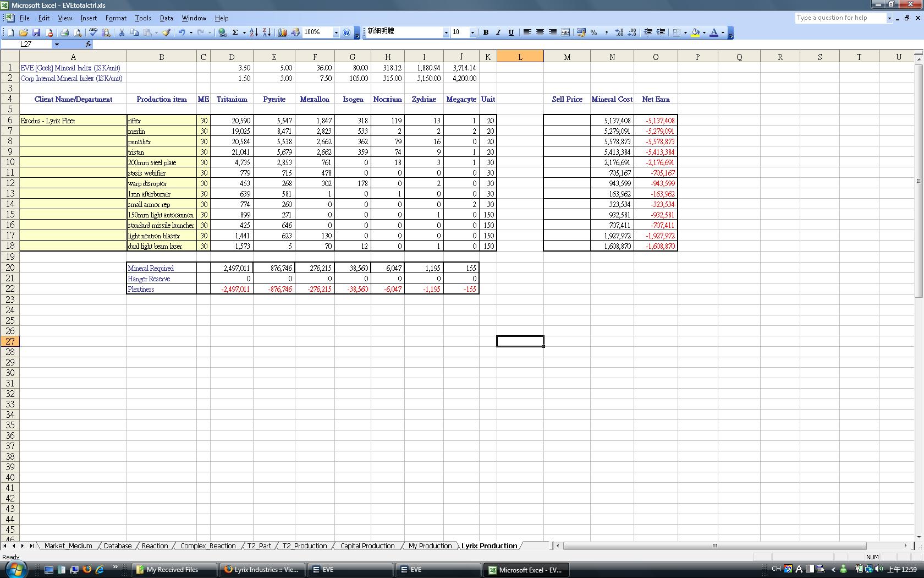Toggle underline formatting
924x578 pixels.
(511, 32)
